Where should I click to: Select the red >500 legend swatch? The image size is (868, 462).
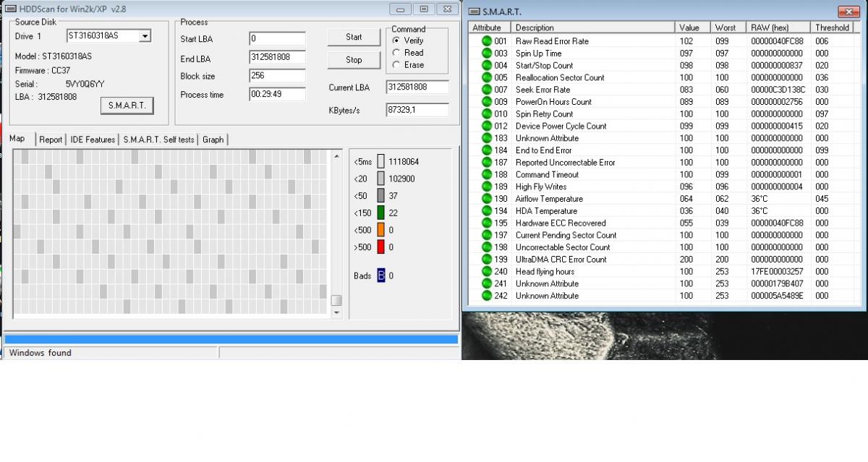click(380, 247)
